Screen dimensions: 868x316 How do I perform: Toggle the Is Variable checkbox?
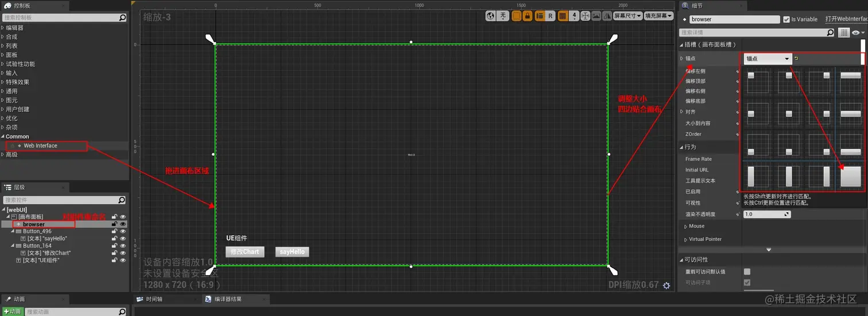786,19
